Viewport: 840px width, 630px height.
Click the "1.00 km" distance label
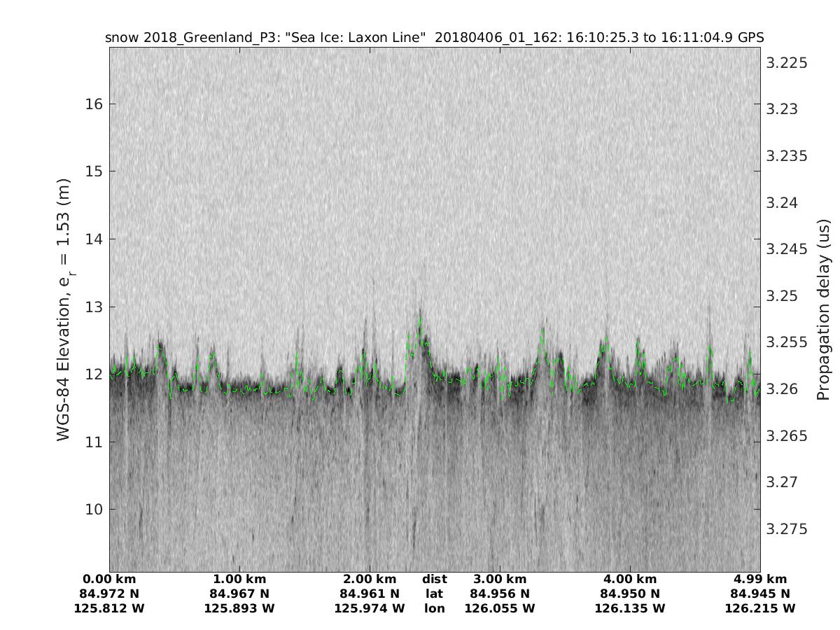point(239,579)
